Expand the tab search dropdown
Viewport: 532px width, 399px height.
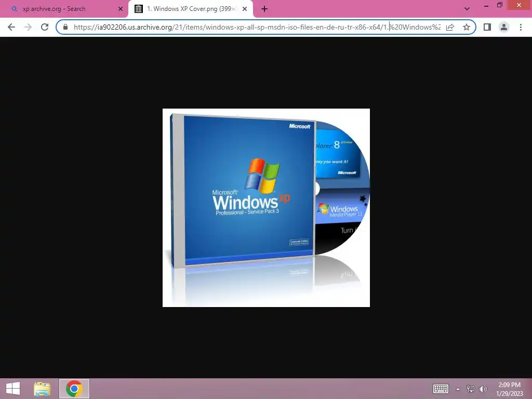(467, 9)
